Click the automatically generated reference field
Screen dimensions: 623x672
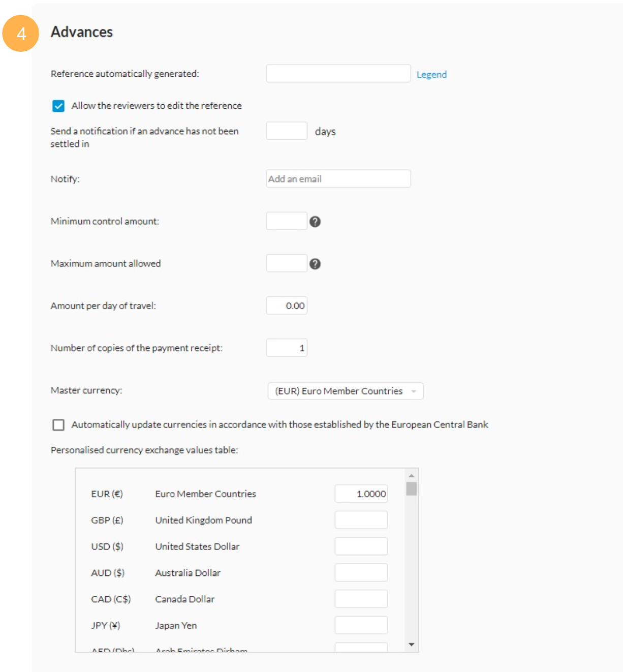tap(338, 74)
